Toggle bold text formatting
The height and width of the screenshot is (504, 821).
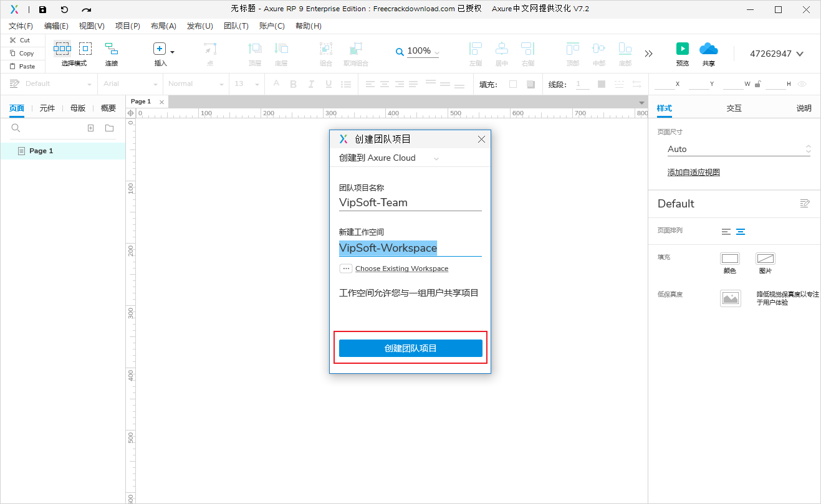coord(293,84)
